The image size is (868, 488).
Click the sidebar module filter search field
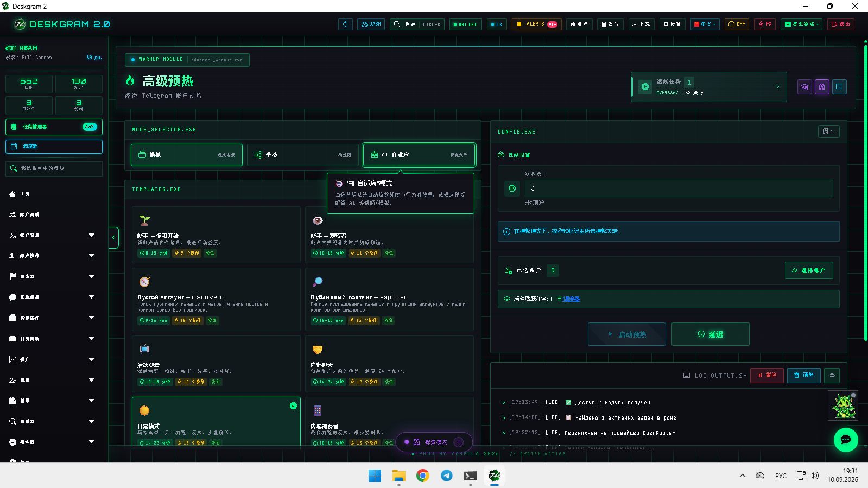click(x=54, y=169)
